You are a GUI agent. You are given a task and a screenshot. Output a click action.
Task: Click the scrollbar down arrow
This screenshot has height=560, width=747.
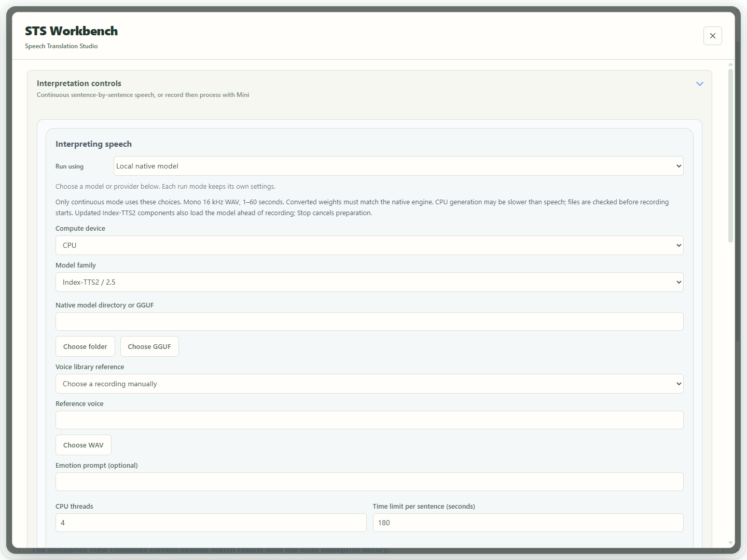(x=730, y=543)
